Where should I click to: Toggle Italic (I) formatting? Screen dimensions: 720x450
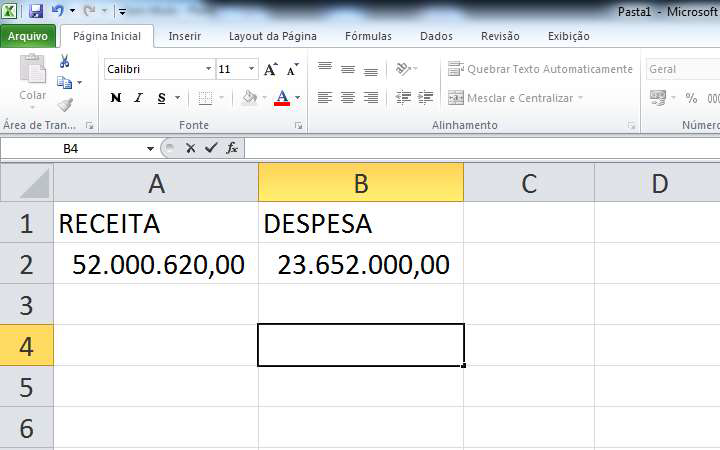138,97
